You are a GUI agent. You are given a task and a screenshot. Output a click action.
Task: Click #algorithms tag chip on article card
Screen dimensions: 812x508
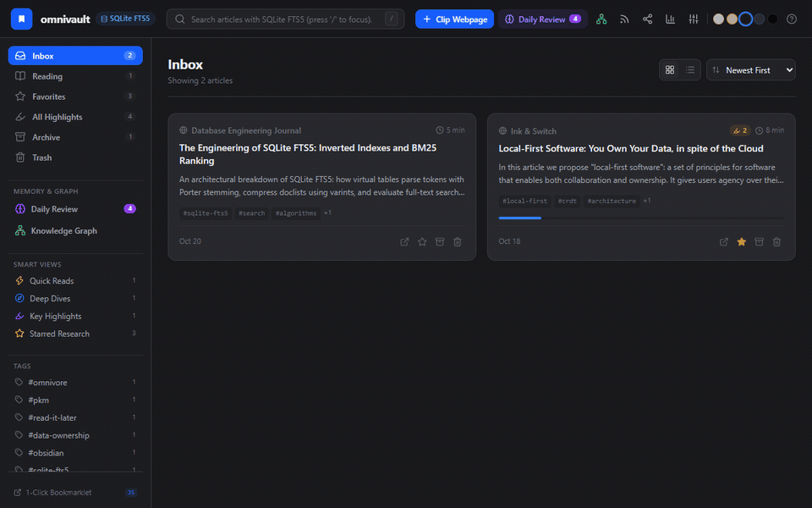point(296,213)
